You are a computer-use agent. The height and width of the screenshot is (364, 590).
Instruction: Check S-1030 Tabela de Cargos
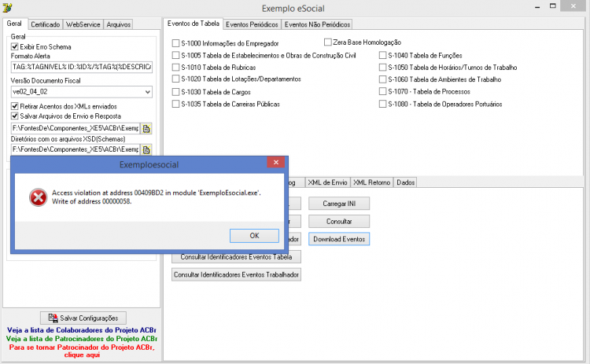(175, 92)
